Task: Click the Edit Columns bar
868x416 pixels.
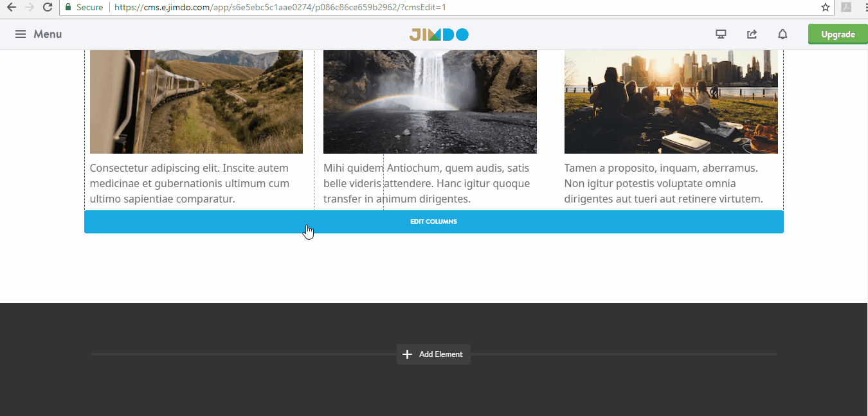Action: 434,222
